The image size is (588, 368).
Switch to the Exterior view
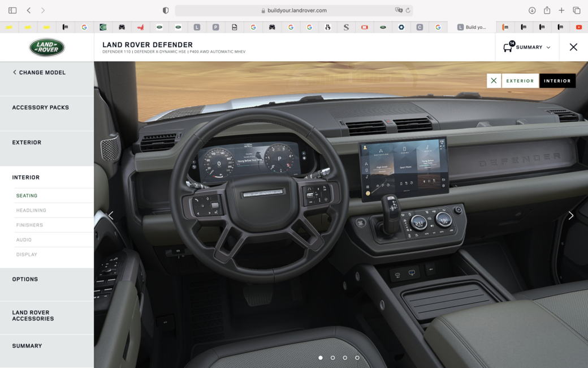point(520,81)
